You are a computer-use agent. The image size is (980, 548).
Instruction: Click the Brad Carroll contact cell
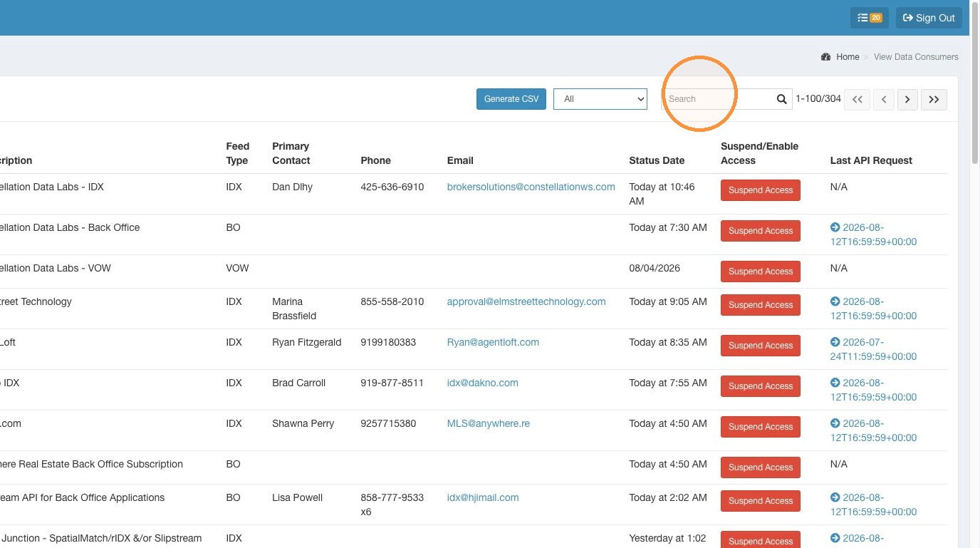[x=298, y=383]
